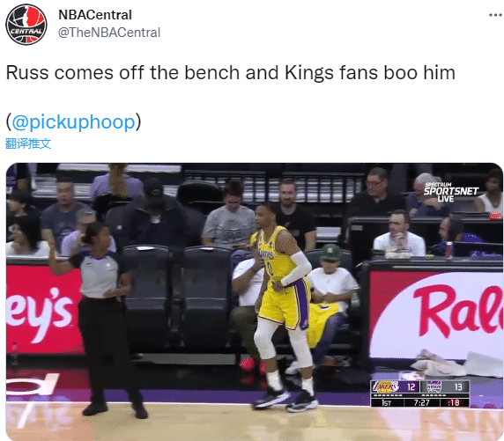Viewport: 504px width, 441px height.
Task: Open the NBACentral profile avatar
Action: tap(26, 25)
